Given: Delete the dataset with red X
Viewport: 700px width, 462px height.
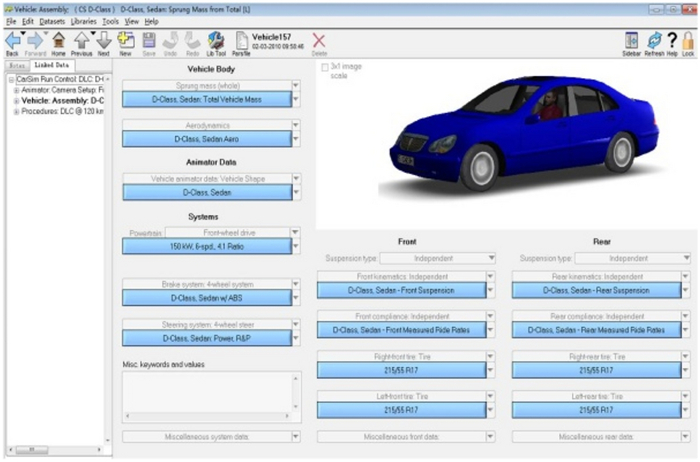Looking at the screenshot, I should [319, 41].
